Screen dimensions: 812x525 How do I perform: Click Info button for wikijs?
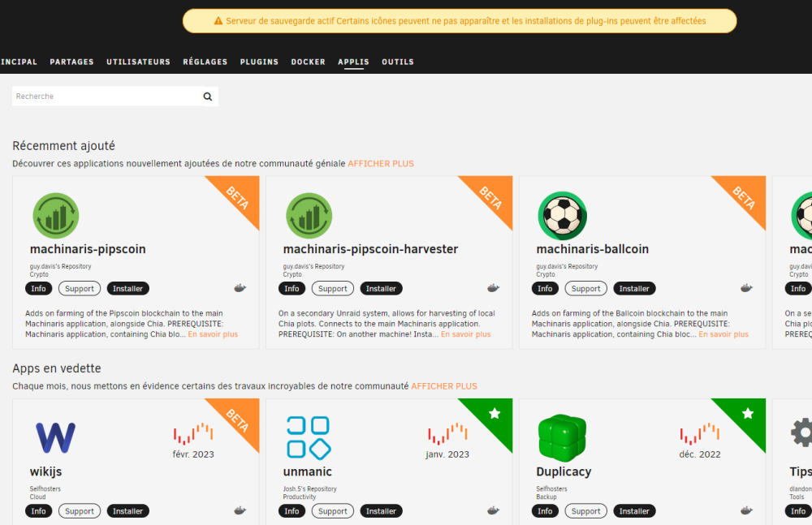point(38,511)
